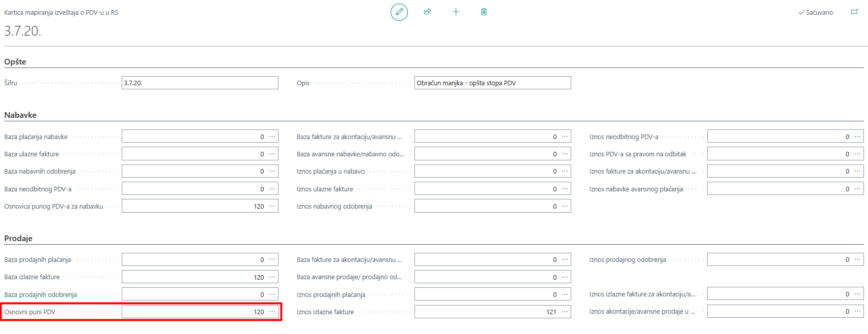Open lookup dots for Iznos neodbitnog PDV-a
The width and height of the screenshot is (868, 334).
pos(857,137)
